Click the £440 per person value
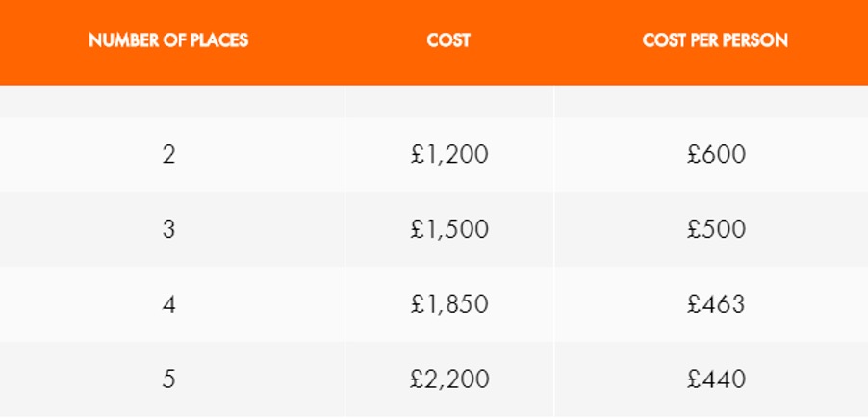The height and width of the screenshot is (418, 868). 716,379
